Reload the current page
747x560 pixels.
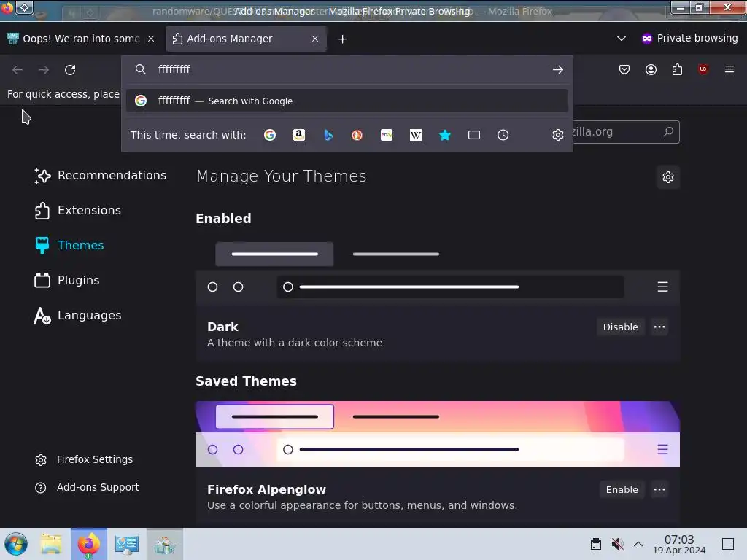click(70, 69)
